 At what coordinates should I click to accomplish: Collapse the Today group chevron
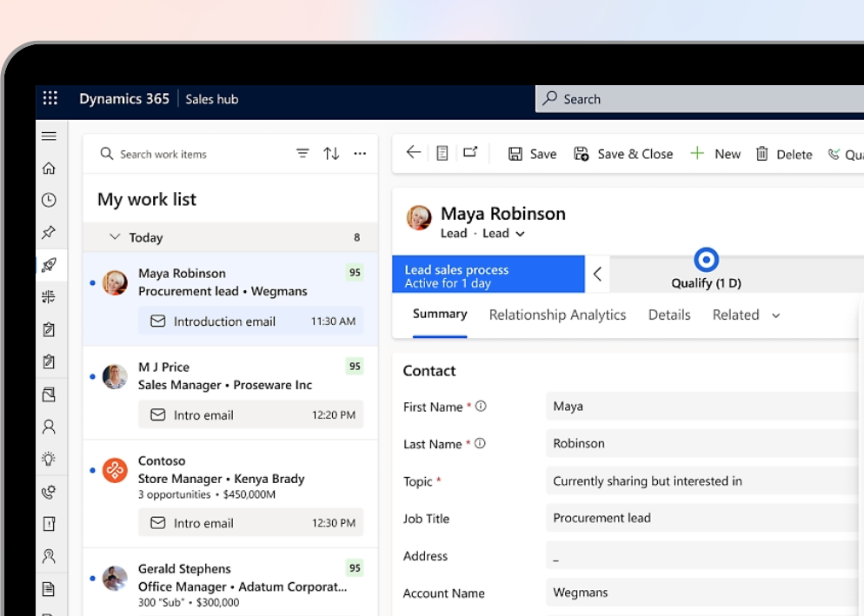pos(115,237)
